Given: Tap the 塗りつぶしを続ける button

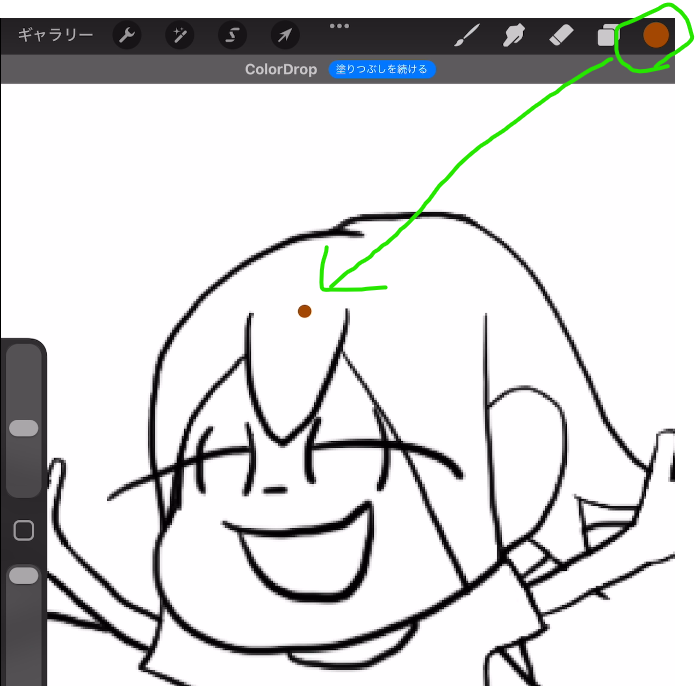Looking at the screenshot, I should (x=382, y=70).
